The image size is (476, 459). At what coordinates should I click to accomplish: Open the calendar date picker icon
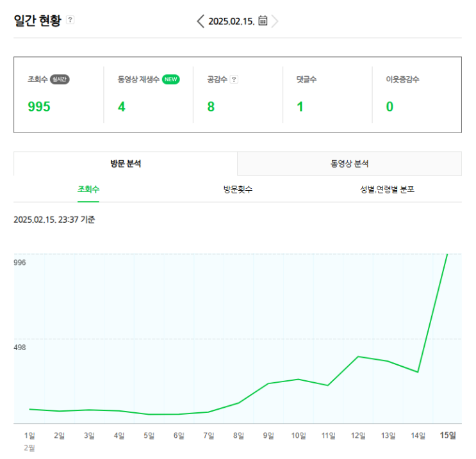coord(263,20)
